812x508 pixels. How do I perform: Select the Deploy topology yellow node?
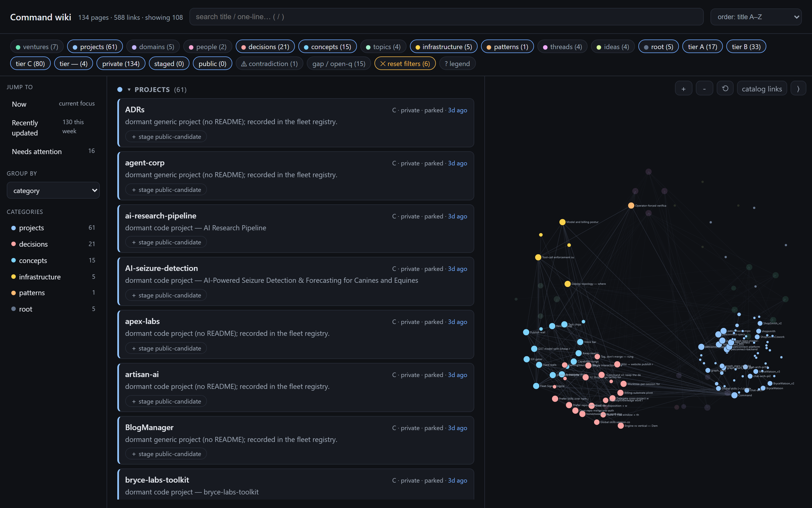[567, 284]
